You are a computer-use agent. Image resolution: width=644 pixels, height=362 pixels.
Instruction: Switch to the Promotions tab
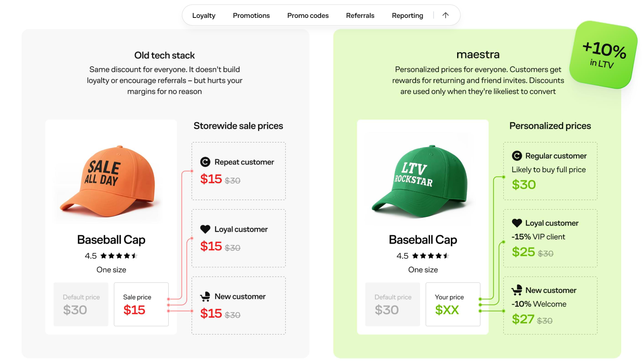251,15
